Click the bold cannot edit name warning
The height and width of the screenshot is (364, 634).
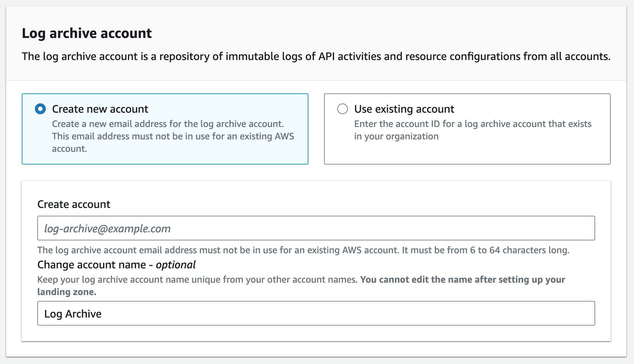click(x=462, y=280)
